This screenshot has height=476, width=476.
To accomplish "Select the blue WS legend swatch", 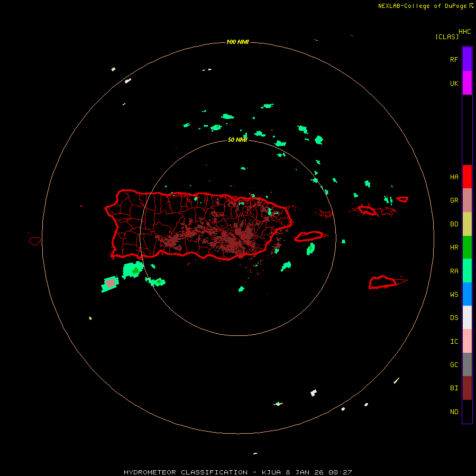I will 467,294.
